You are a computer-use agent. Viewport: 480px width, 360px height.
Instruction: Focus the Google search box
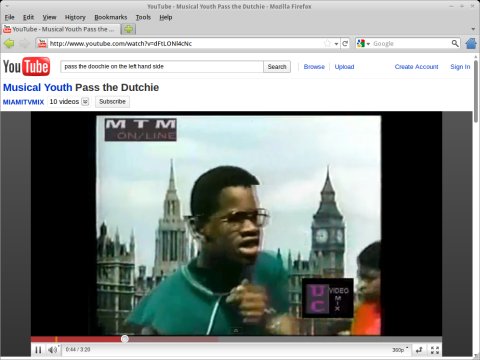point(411,43)
